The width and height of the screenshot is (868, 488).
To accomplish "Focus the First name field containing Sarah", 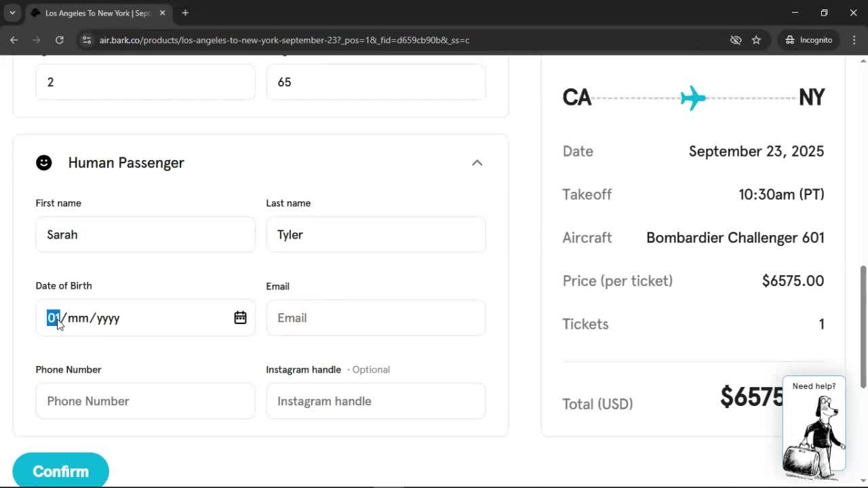I will point(145,235).
